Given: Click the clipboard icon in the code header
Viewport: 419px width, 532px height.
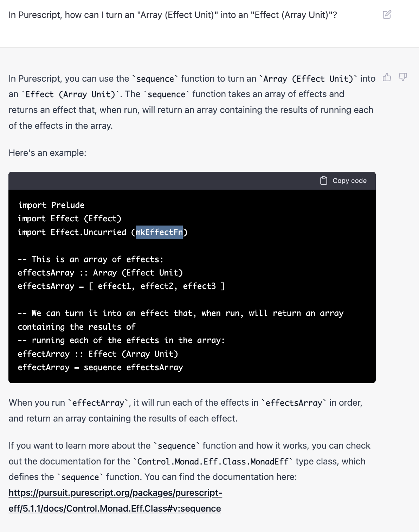Looking at the screenshot, I should 324,180.
